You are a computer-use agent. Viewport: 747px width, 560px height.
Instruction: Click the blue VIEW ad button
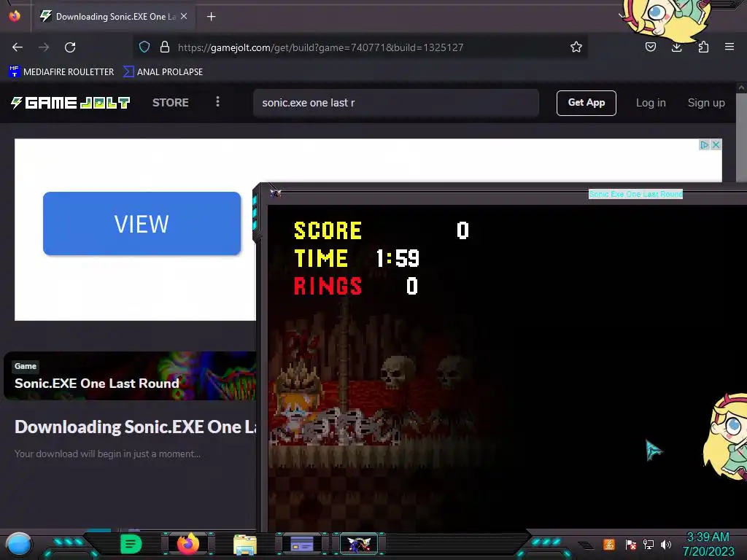point(142,223)
